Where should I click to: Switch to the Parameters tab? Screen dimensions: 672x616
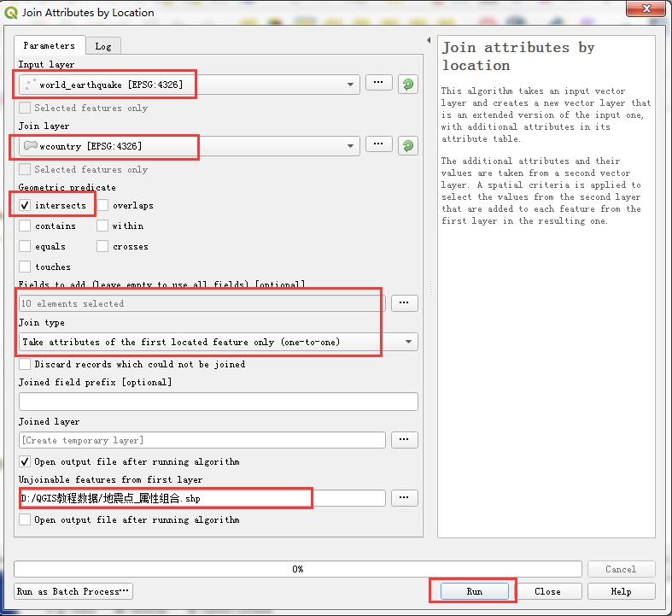[x=50, y=45]
